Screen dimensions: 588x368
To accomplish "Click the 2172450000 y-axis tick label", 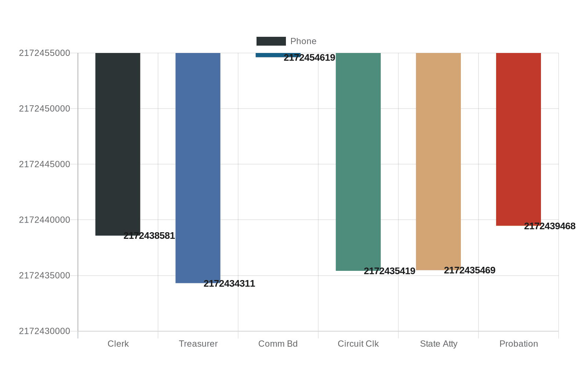I will click(x=44, y=109).
